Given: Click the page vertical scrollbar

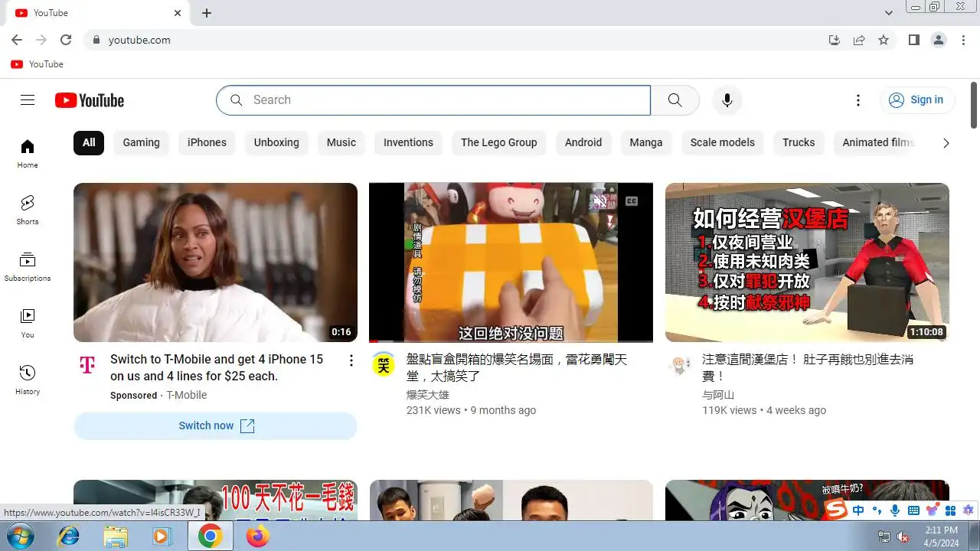Looking at the screenshot, I should [974, 106].
